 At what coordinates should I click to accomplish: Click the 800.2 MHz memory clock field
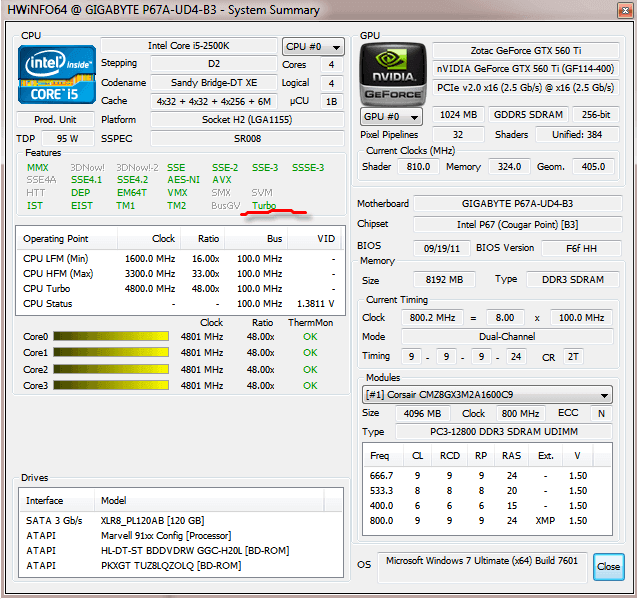point(432,318)
